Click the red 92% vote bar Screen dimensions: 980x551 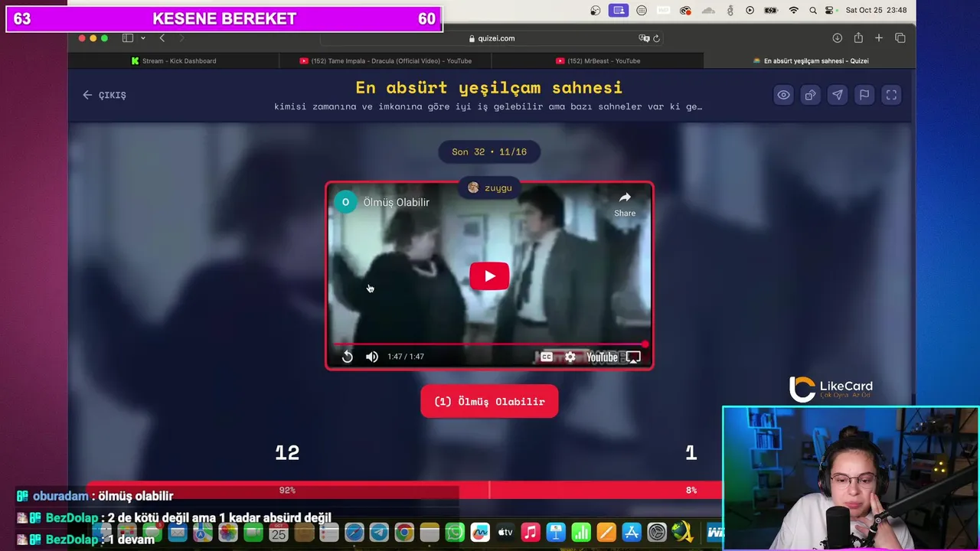point(288,490)
